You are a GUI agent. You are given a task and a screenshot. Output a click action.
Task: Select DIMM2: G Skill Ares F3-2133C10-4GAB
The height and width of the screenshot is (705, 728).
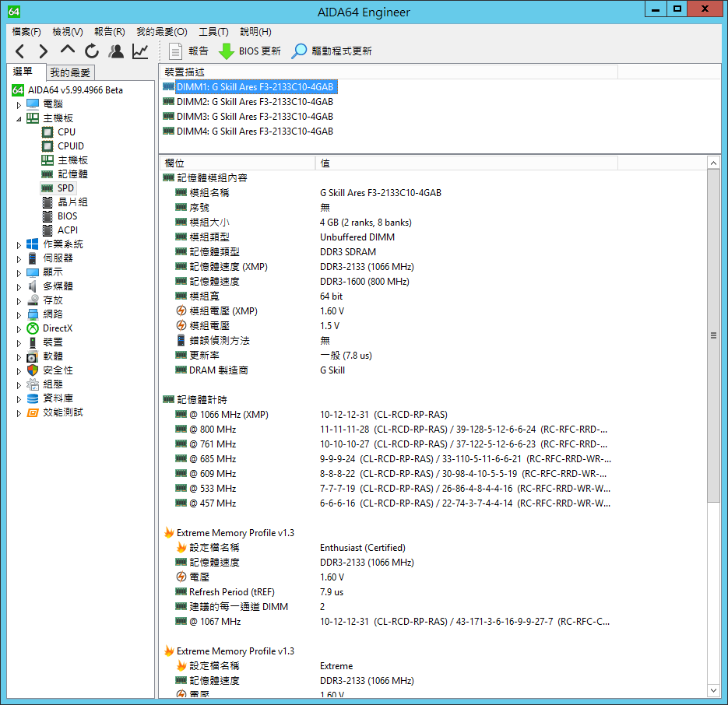pos(255,102)
